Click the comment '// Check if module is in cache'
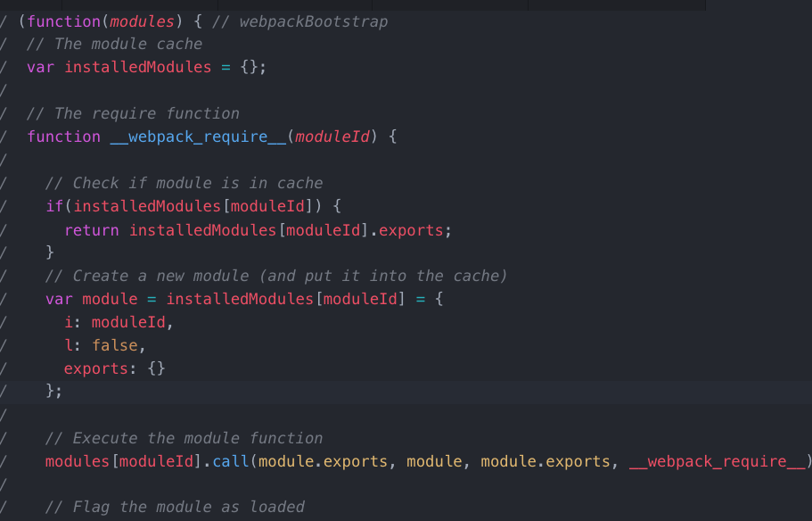 click(x=184, y=183)
